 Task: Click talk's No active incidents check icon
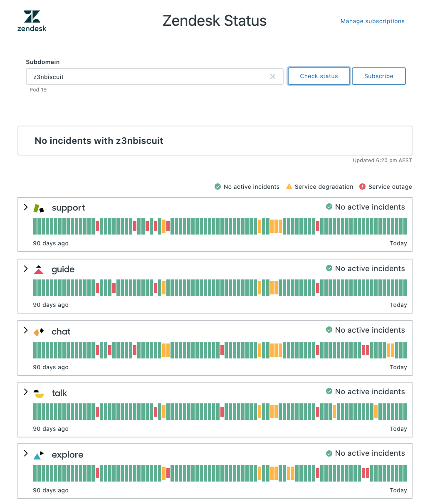pyautogui.click(x=329, y=391)
